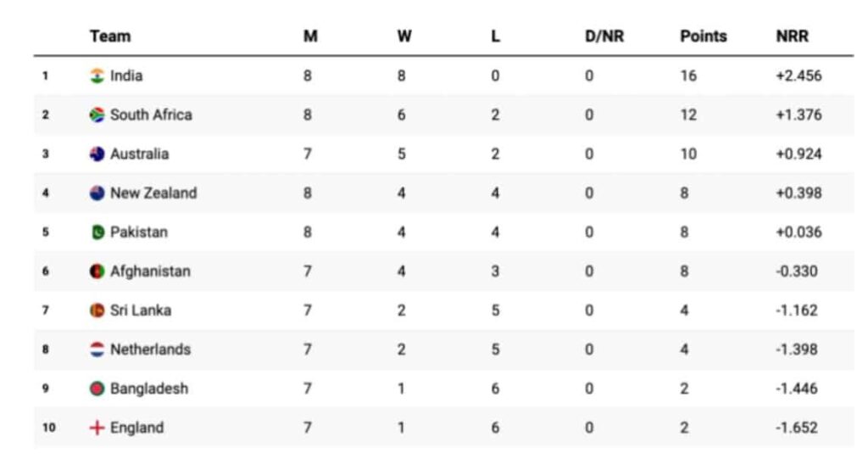Select the Team column header
This screenshot has width=868, height=459.
pyautogui.click(x=110, y=36)
